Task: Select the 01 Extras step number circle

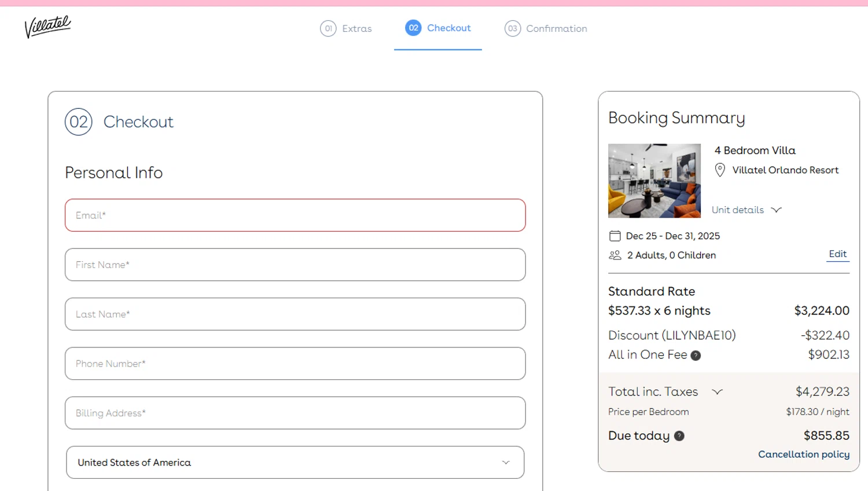Action: point(328,28)
